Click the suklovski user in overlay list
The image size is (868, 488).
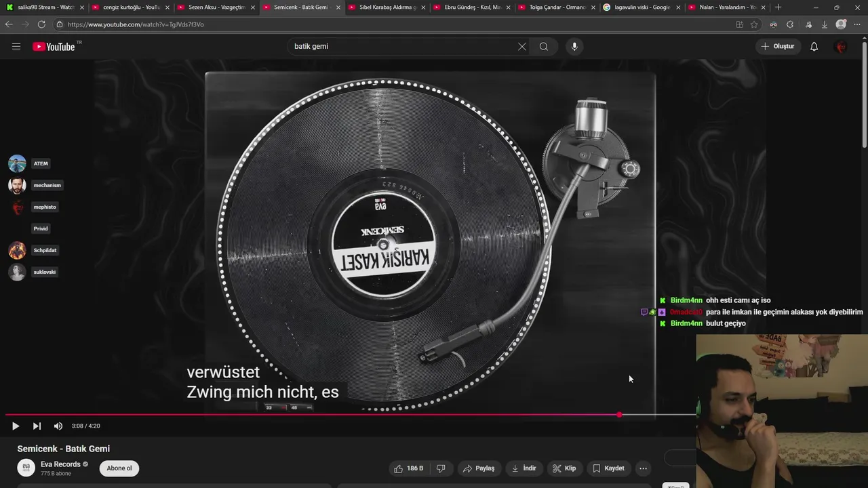pyautogui.click(x=33, y=272)
